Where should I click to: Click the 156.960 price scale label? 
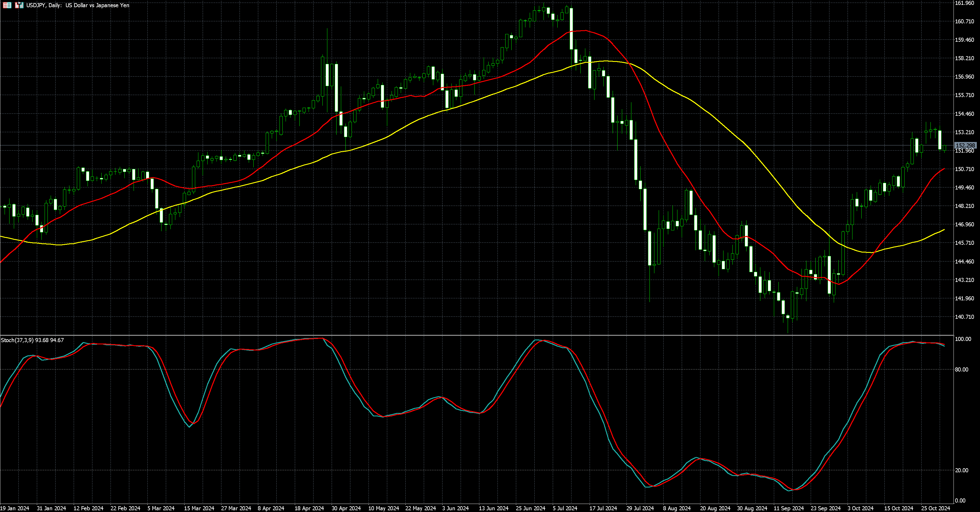(964, 77)
